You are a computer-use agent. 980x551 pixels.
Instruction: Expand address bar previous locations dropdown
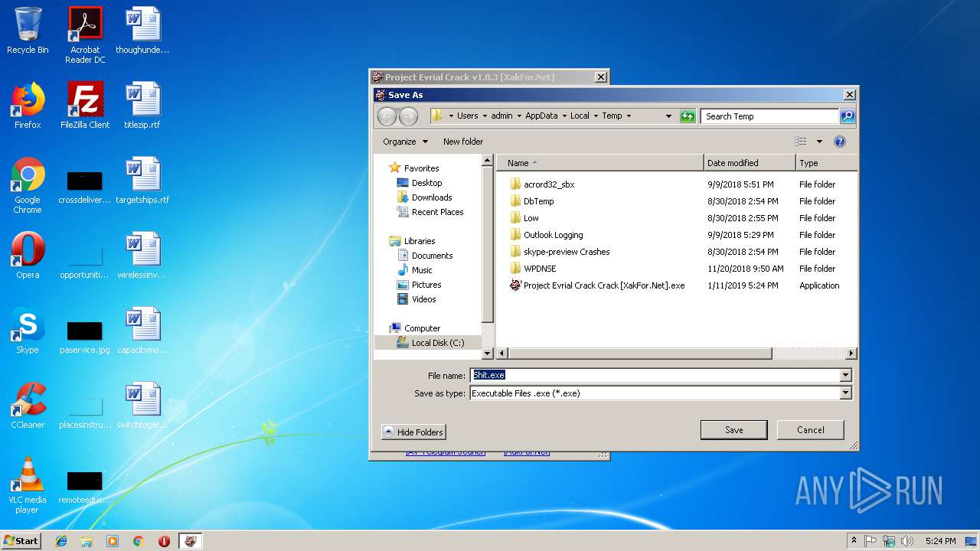668,116
